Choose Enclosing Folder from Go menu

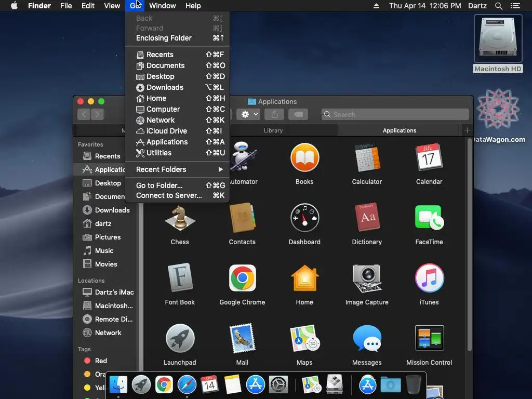click(178, 38)
